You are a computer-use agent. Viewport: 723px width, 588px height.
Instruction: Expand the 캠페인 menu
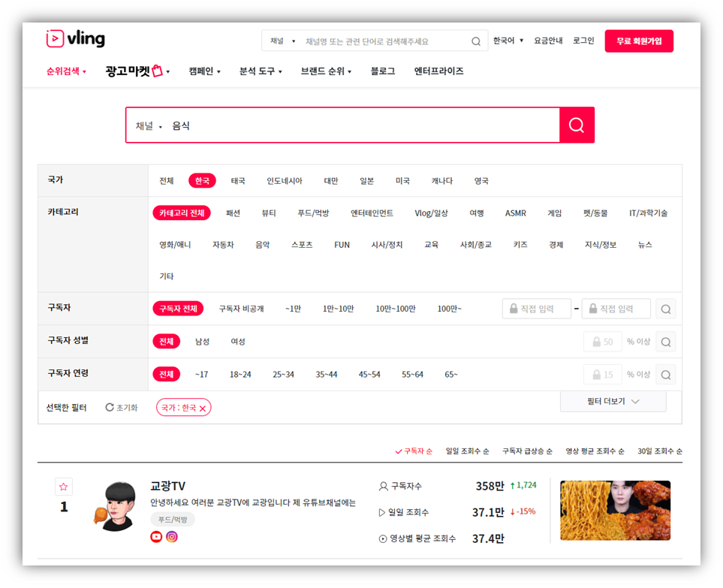pos(205,71)
